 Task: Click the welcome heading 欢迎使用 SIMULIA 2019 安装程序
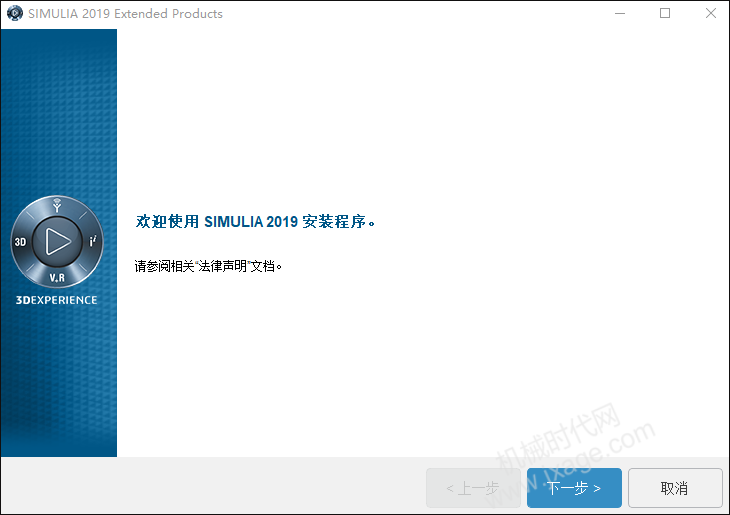click(255, 222)
